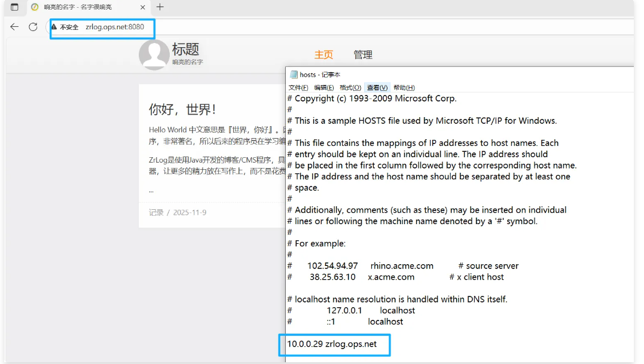Screen dimensions: 644x364
Task: Open the 编辑(E) menu in Notepad
Action: [x=324, y=88]
